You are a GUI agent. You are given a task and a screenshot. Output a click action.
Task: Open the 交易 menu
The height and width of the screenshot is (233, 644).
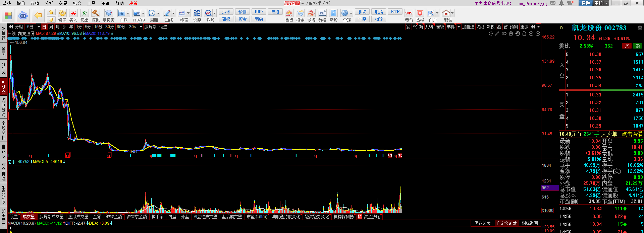click(x=63, y=3)
